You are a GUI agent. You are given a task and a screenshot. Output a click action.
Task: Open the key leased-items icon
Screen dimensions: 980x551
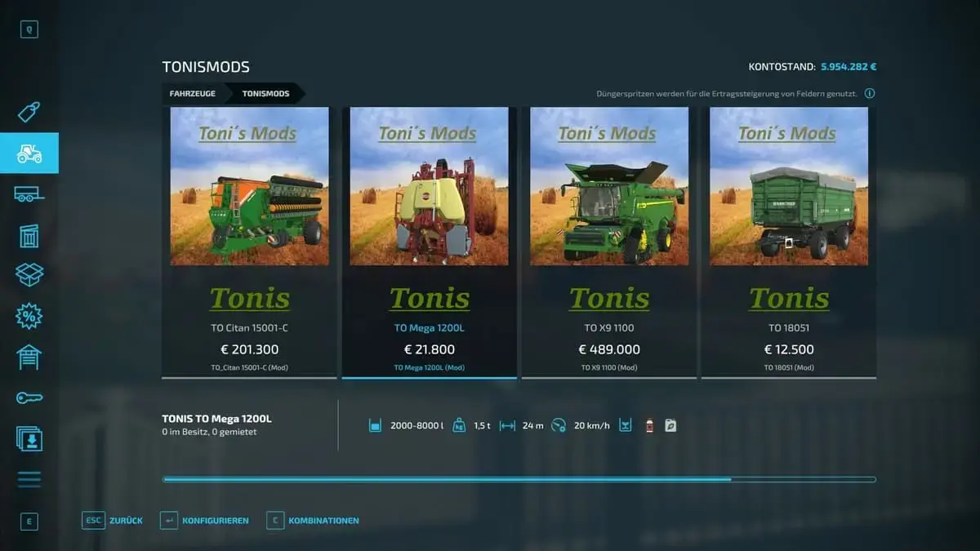click(29, 398)
